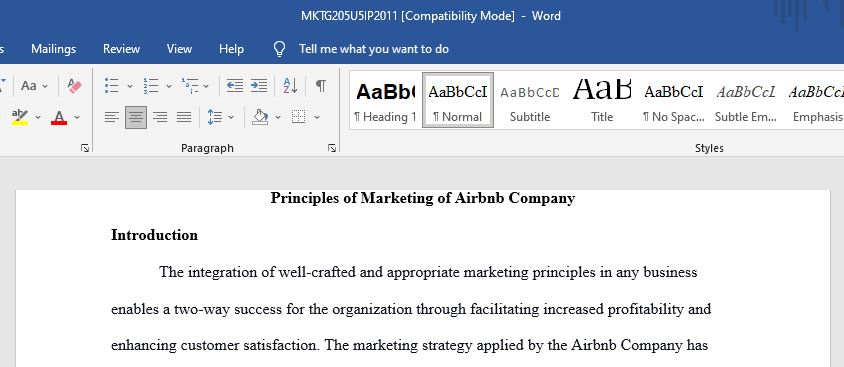844x367 pixels.
Task: Click the Tell me what you want to do box
Action: point(374,49)
